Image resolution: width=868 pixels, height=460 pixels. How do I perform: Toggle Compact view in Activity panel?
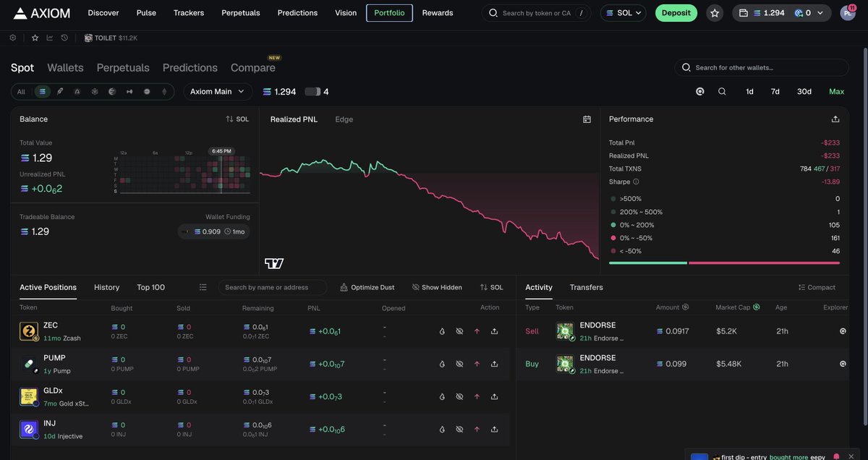coord(817,287)
